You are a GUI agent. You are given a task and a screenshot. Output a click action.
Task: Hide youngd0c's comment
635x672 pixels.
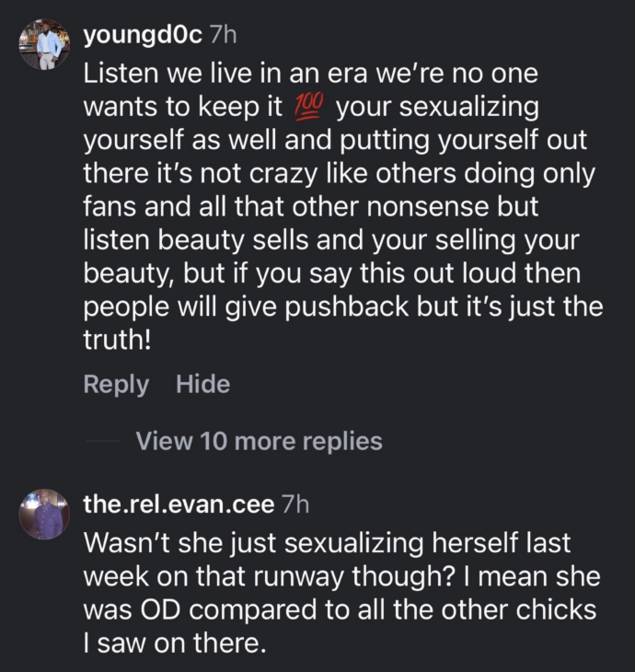202,384
